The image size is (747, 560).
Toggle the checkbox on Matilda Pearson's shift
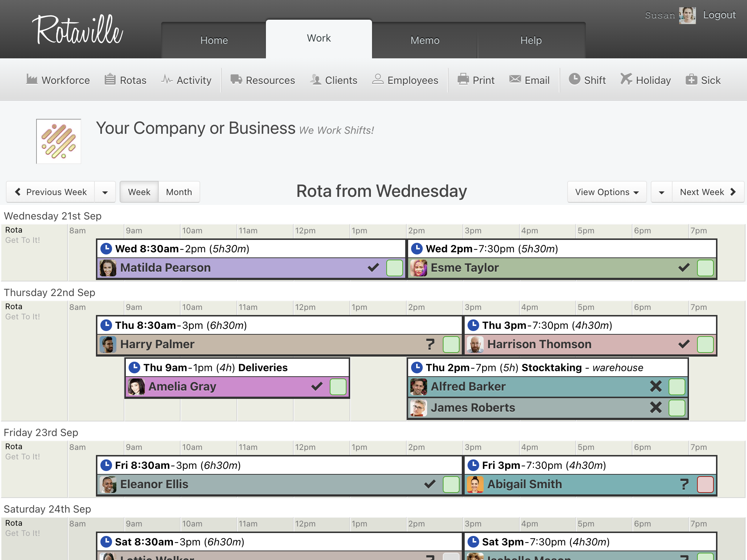(x=394, y=268)
